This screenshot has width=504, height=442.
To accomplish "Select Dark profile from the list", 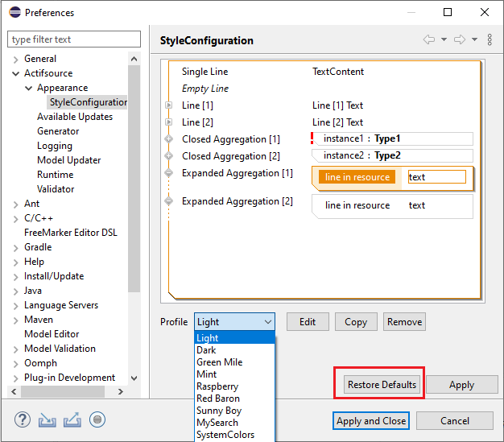I will 206,350.
